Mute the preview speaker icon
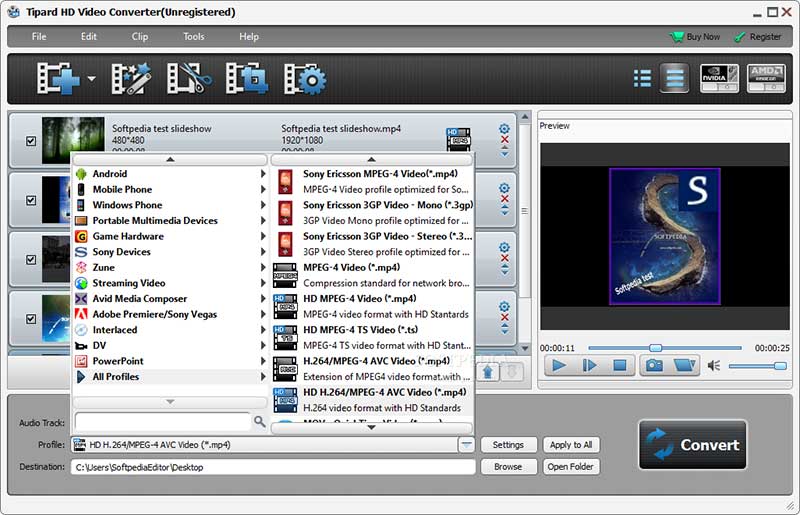This screenshot has height=515, width=800. tap(714, 366)
